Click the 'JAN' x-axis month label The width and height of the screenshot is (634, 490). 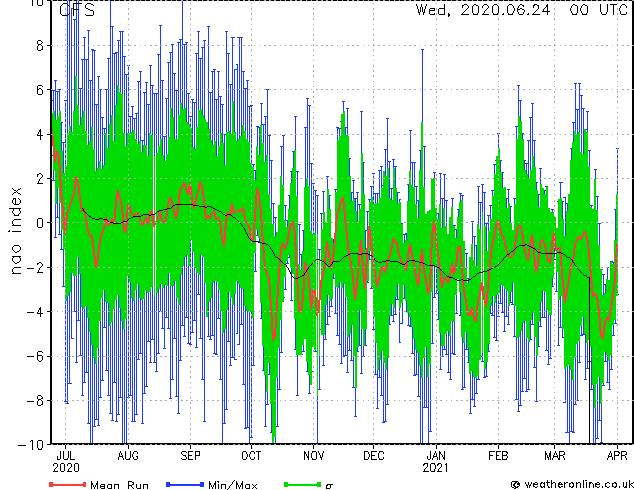pos(436,456)
